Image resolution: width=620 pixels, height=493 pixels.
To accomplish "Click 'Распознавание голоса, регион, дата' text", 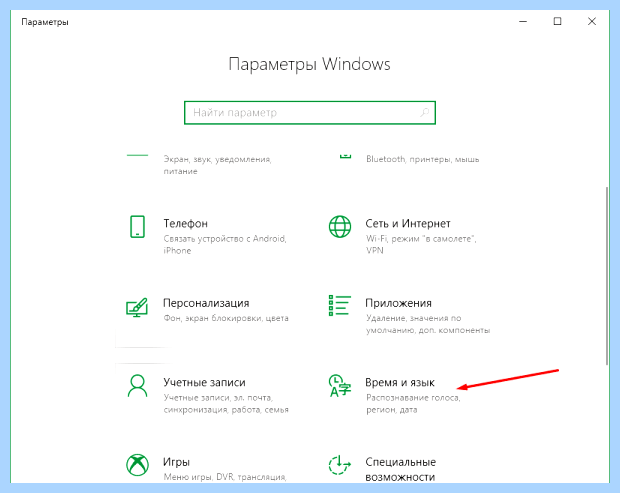I will coord(413,404).
